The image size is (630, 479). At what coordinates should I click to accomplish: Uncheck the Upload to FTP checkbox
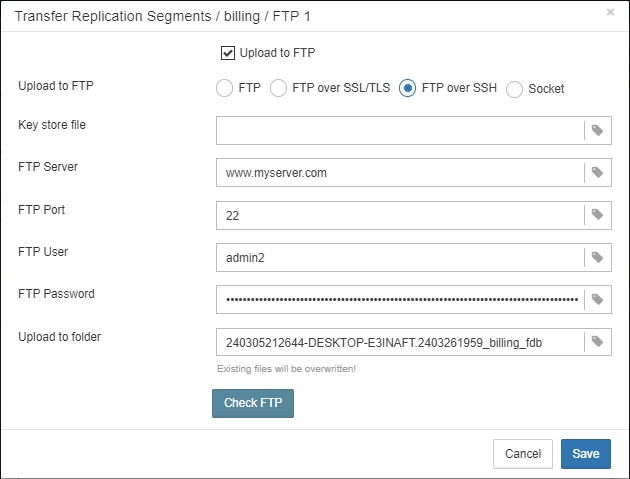[x=227, y=52]
